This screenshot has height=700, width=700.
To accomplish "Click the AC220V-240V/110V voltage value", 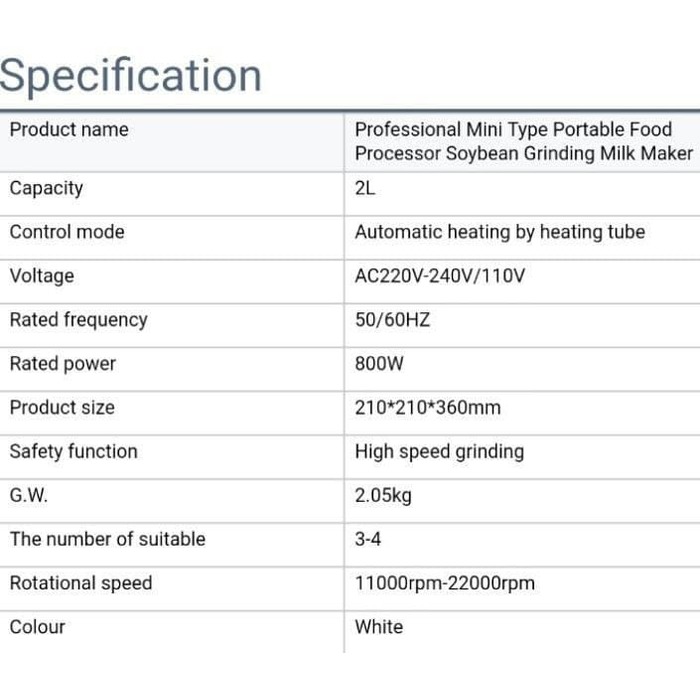I will point(439,276).
